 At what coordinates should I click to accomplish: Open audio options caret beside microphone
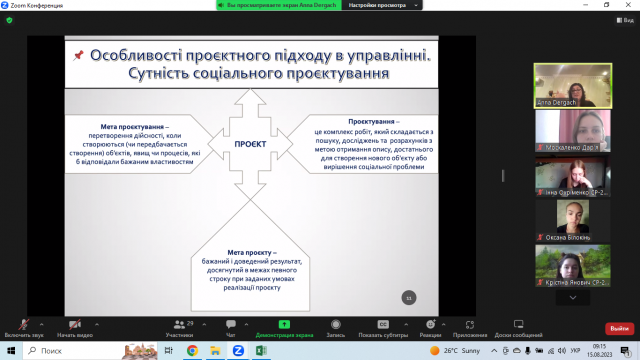tap(42, 324)
